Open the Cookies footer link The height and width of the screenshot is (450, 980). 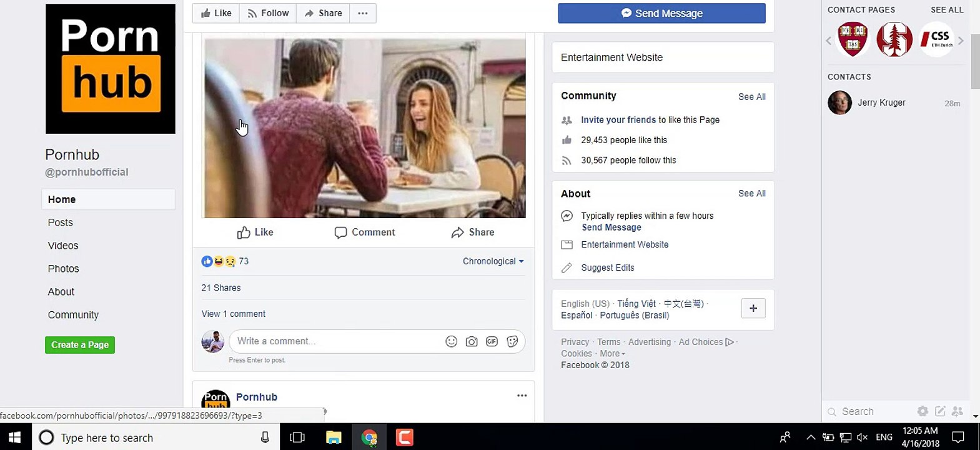(x=577, y=354)
